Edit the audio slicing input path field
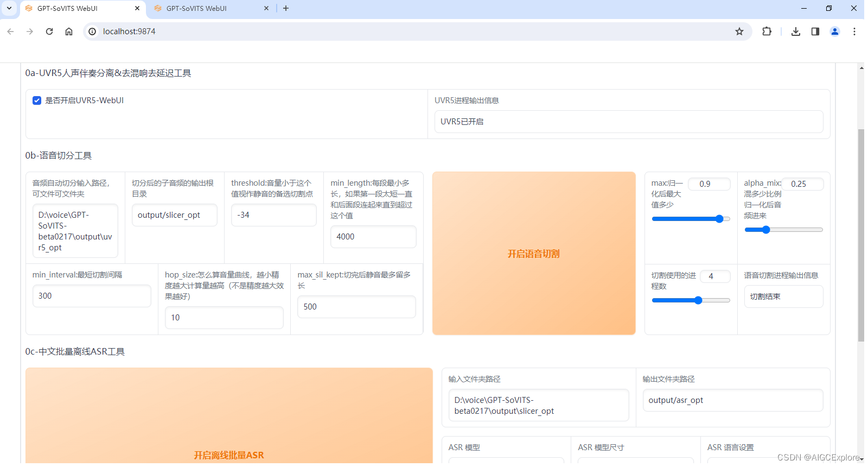 tap(75, 231)
